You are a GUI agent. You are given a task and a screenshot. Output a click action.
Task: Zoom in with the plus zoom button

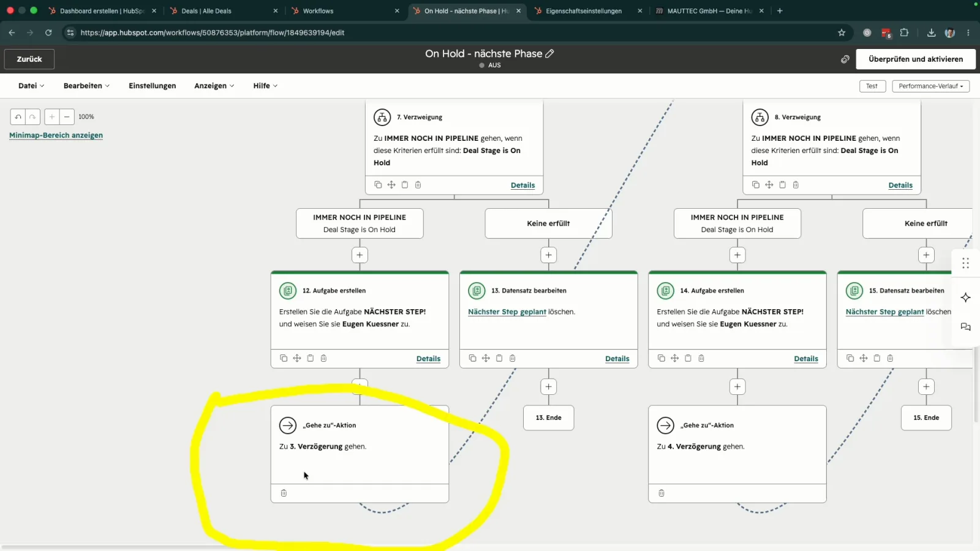pos(52,116)
